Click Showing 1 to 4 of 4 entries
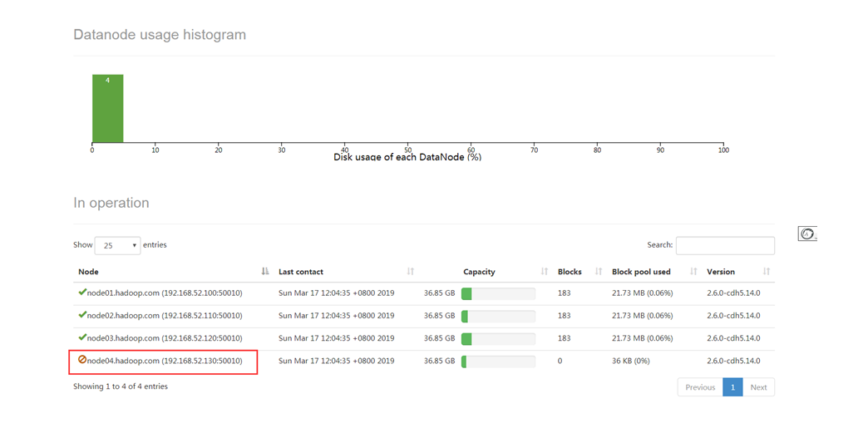868x428 pixels. pos(121,386)
